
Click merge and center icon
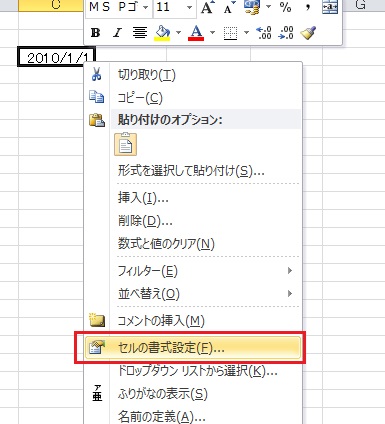(330, 7)
